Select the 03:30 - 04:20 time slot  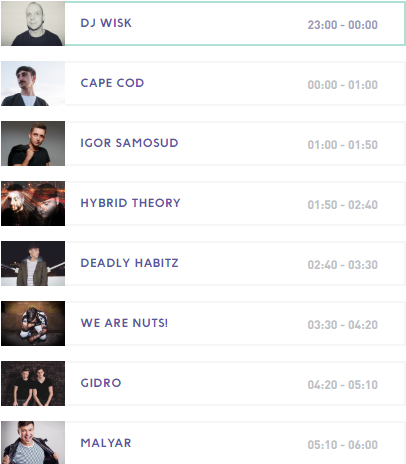pos(342,325)
